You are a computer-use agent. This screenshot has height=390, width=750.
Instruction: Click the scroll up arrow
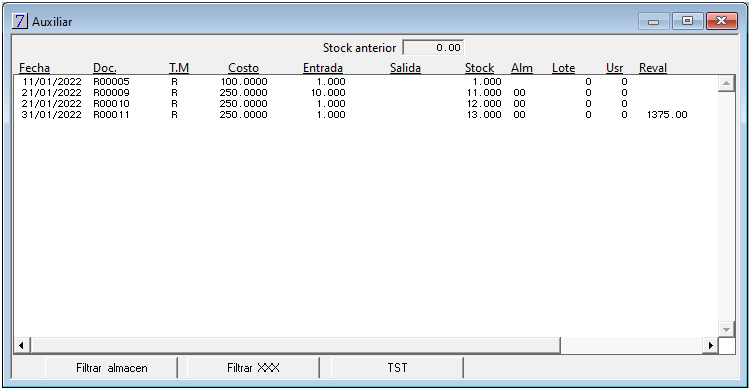726,84
